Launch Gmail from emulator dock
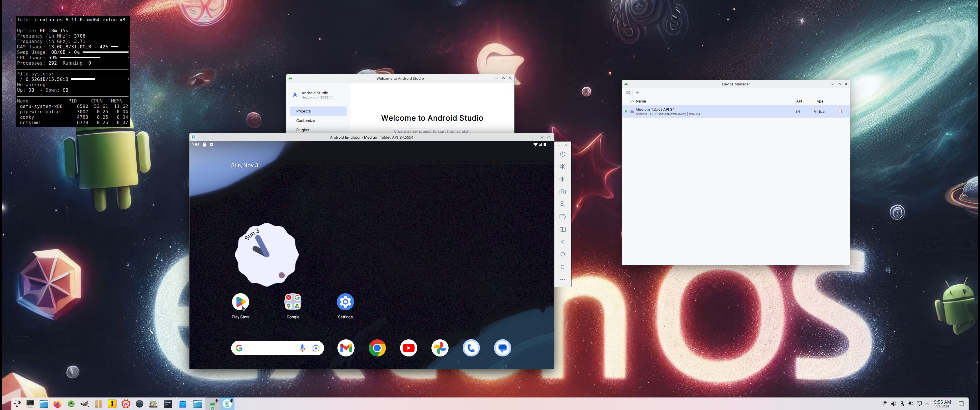The height and width of the screenshot is (410, 980). click(x=346, y=348)
